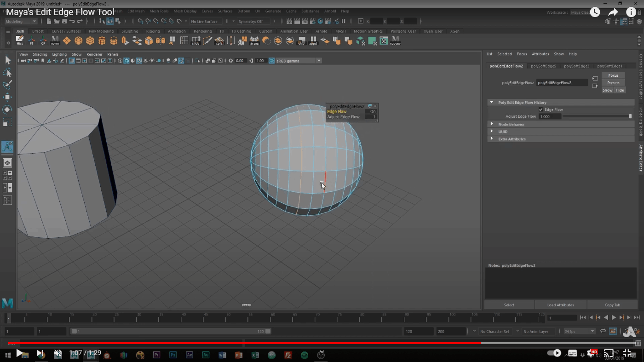Open the Symmetry: Off dropdown

point(252,22)
